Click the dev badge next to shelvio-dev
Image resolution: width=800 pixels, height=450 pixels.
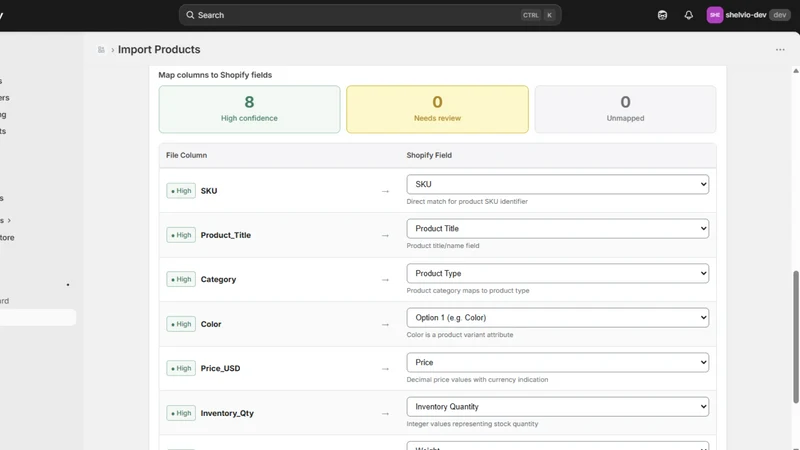point(779,15)
